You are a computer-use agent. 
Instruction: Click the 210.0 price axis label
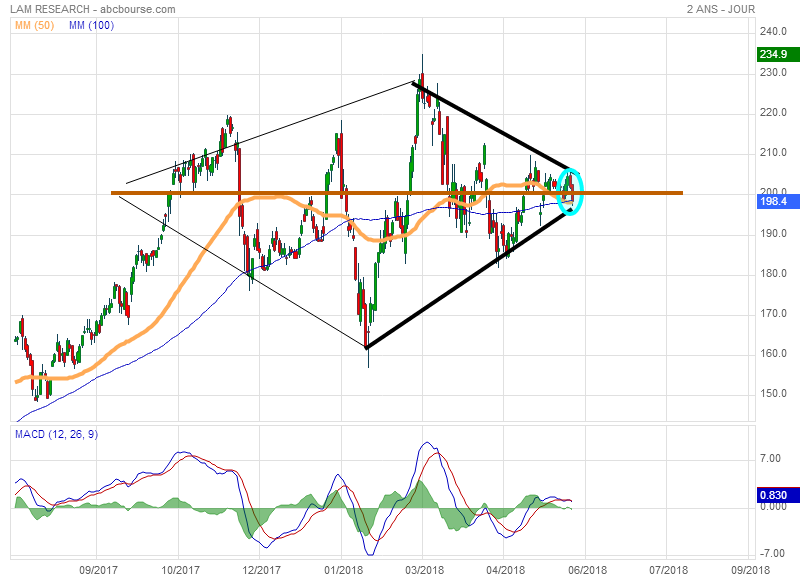[x=773, y=153]
